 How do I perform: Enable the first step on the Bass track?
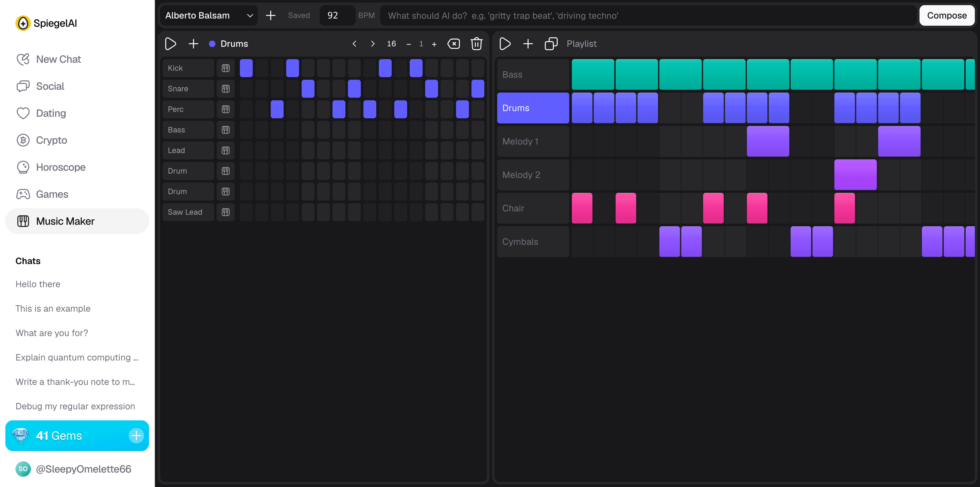[x=246, y=130]
